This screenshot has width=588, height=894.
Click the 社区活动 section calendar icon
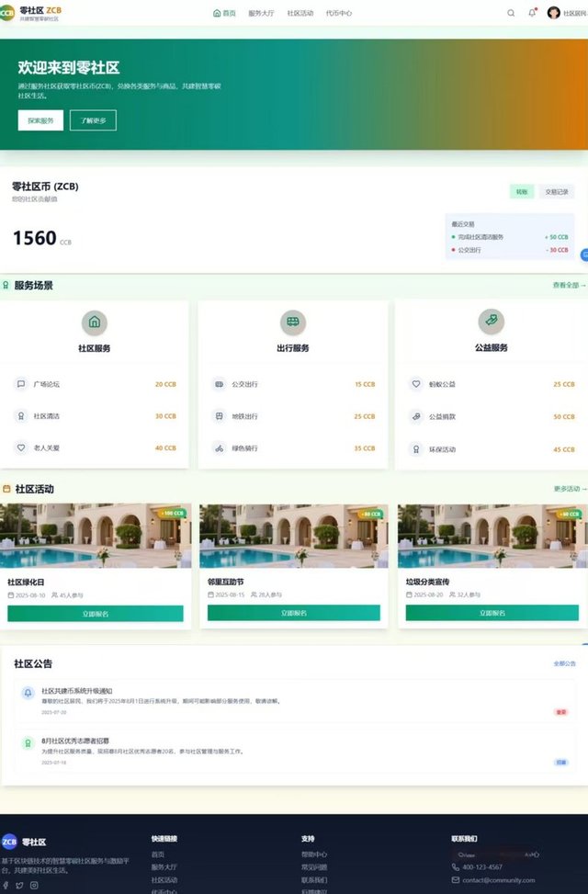[6, 489]
